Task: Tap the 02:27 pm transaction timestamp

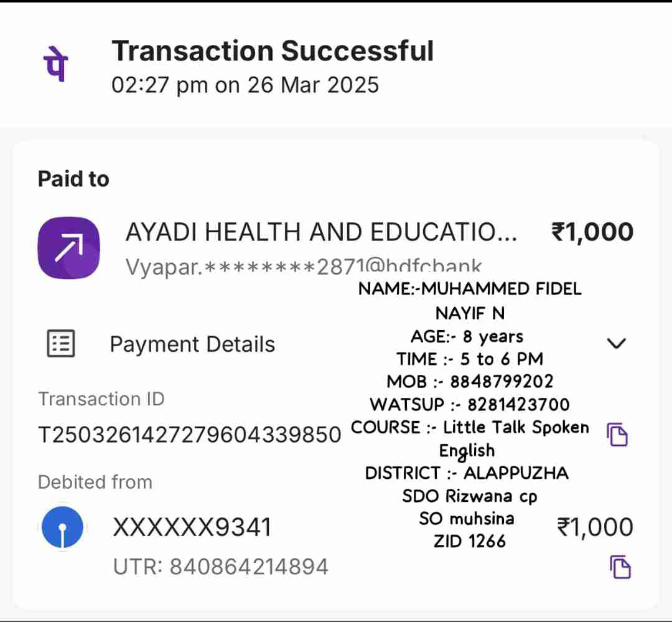Action: pos(245,85)
